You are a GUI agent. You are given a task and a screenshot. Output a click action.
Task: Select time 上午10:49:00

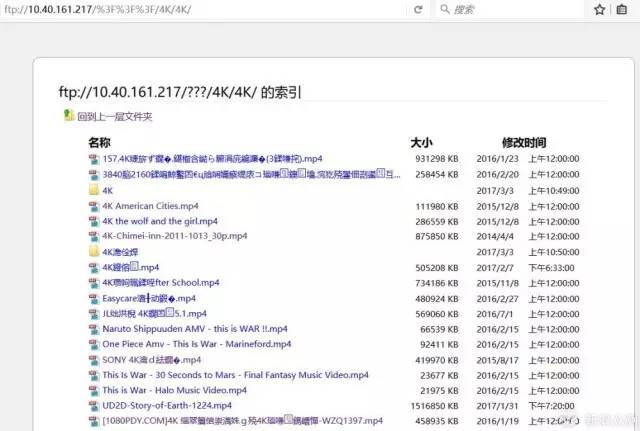[554, 191]
